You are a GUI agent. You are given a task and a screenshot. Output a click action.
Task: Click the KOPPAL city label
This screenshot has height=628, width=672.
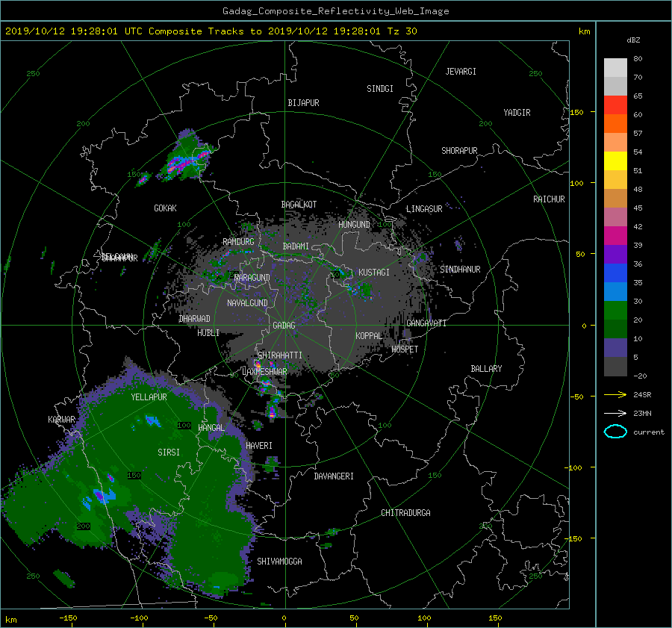(x=369, y=336)
